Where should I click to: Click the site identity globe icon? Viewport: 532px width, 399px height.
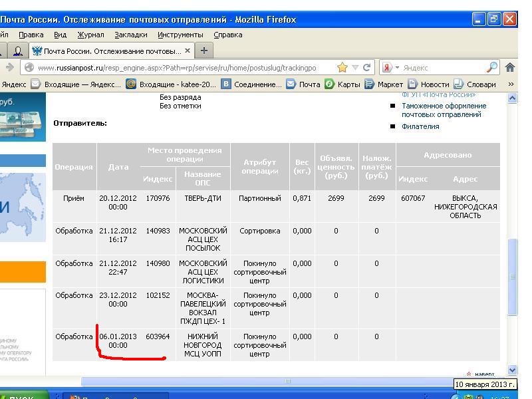(x=29, y=68)
